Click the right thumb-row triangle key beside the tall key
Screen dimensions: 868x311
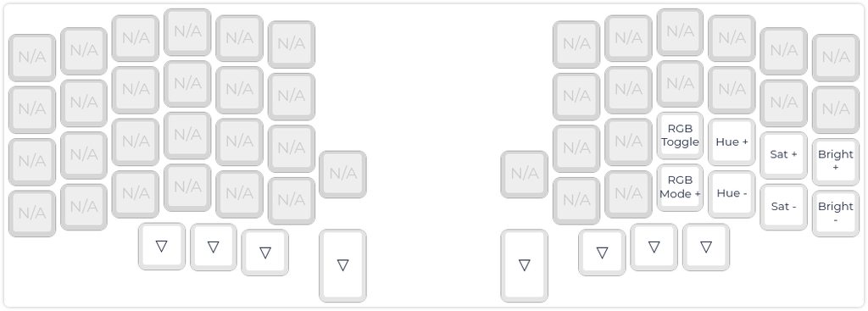pos(603,253)
